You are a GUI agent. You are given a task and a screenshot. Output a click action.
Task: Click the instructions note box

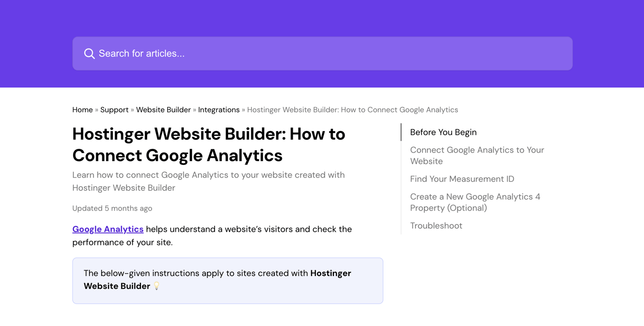tap(228, 279)
